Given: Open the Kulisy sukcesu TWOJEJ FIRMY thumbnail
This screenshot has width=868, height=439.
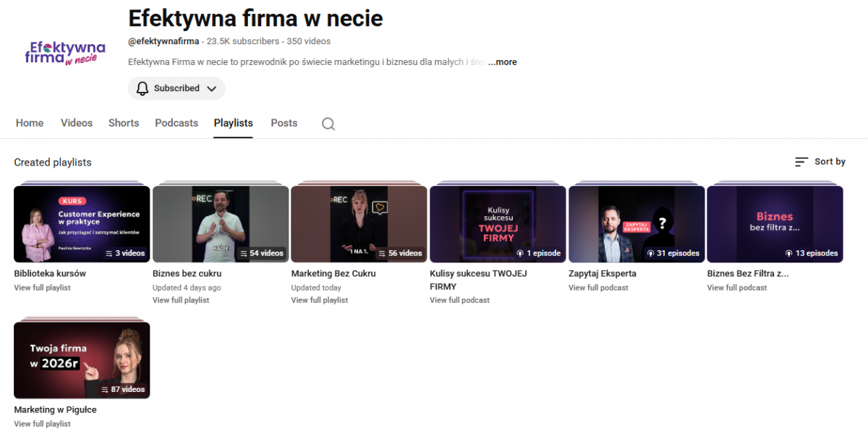Looking at the screenshot, I should [x=498, y=223].
